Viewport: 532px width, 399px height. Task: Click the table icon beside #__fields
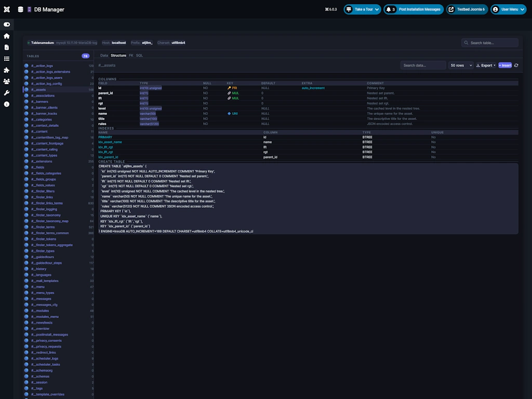(x=26, y=167)
